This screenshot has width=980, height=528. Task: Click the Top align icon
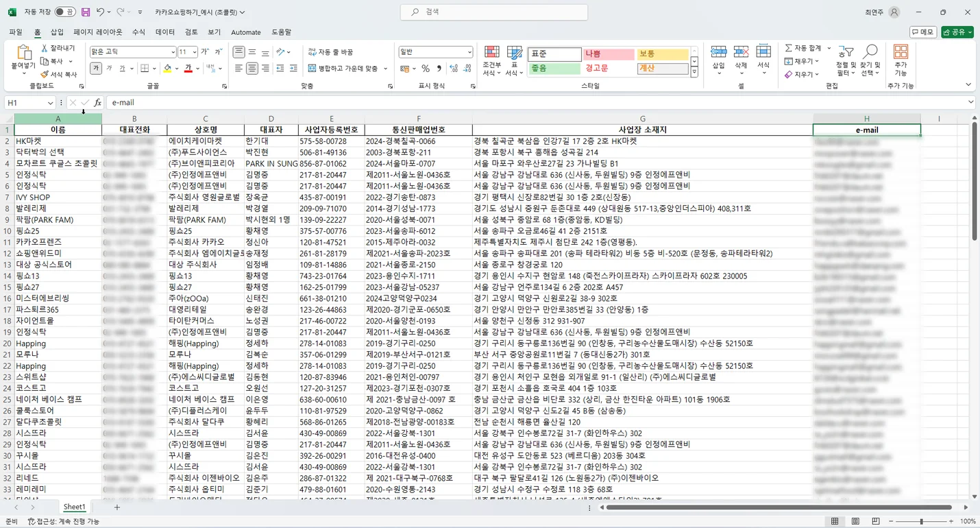coord(238,52)
